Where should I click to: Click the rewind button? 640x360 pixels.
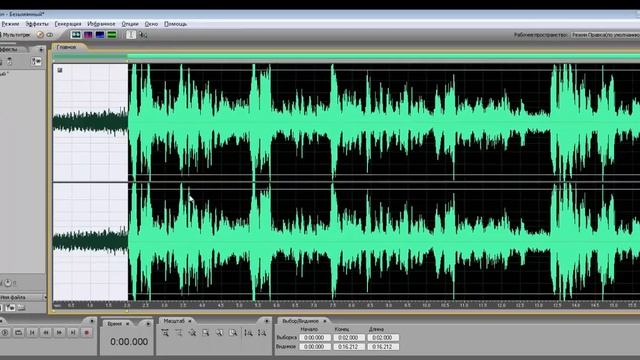coord(46,333)
